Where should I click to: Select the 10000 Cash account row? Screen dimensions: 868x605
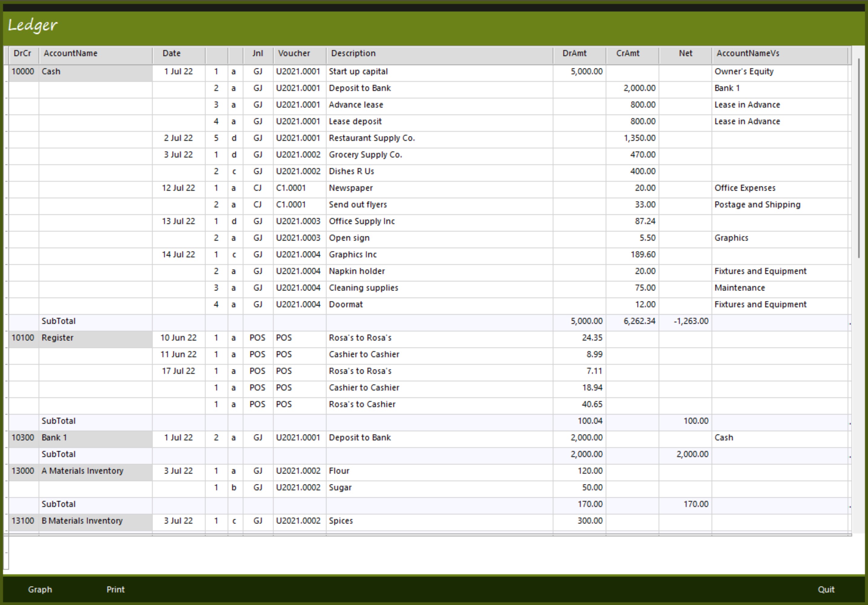click(x=51, y=71)
